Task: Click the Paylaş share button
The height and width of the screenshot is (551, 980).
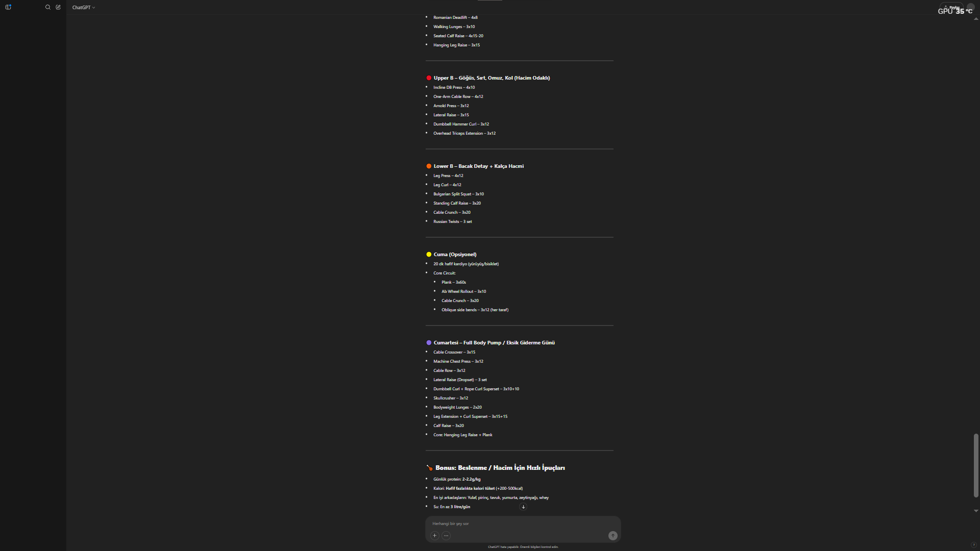Action: click(x=951, y=8)
